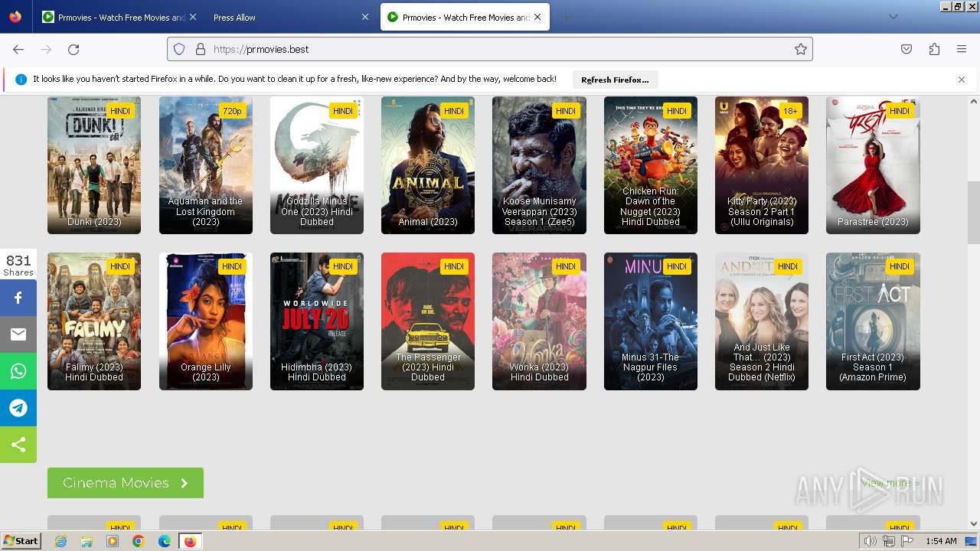Open The Passenger (2023) Hindi Dubbed
The image size is (980, 551).
click(x=428, y=321)
